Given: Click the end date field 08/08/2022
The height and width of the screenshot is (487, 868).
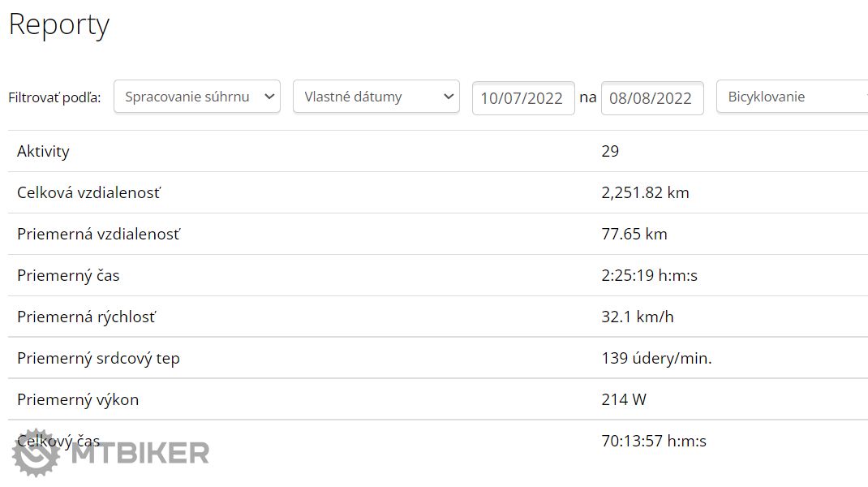Looking at the screenshot, I should tap(651, 98).
